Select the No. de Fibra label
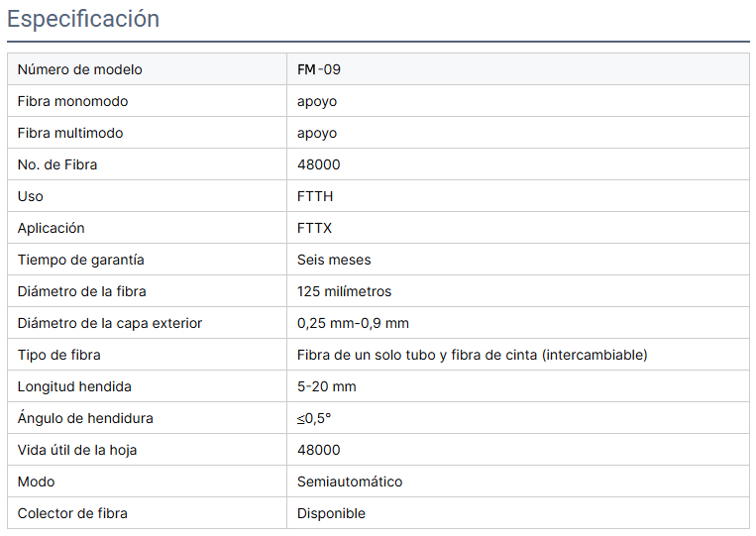 point(57,164)
